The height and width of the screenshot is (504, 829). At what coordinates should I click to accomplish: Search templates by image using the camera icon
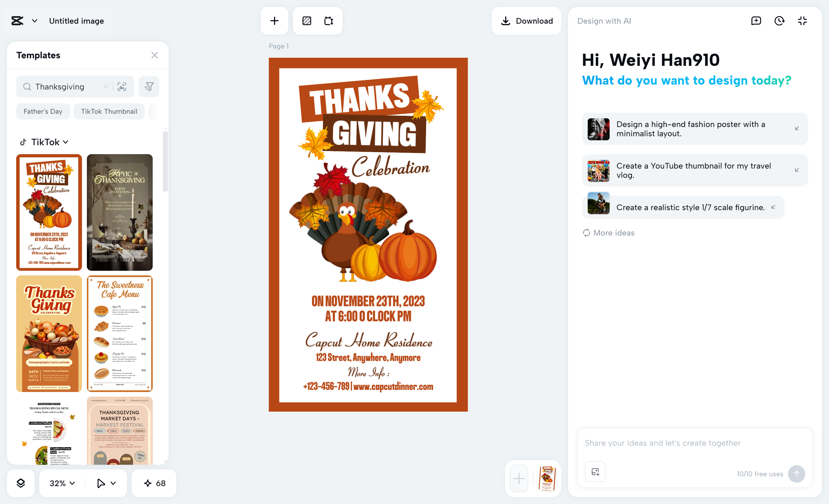point(122,87)
